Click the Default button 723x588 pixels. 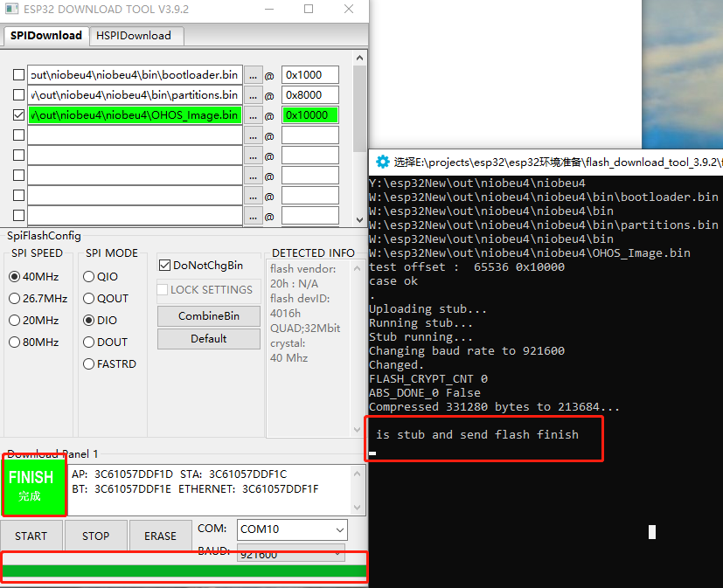pos(209,339)
